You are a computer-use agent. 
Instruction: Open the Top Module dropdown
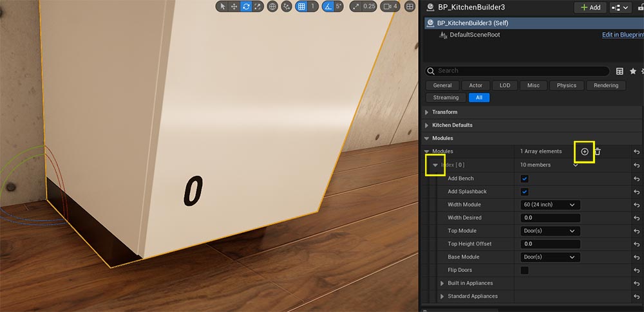[x=550, y=231]
